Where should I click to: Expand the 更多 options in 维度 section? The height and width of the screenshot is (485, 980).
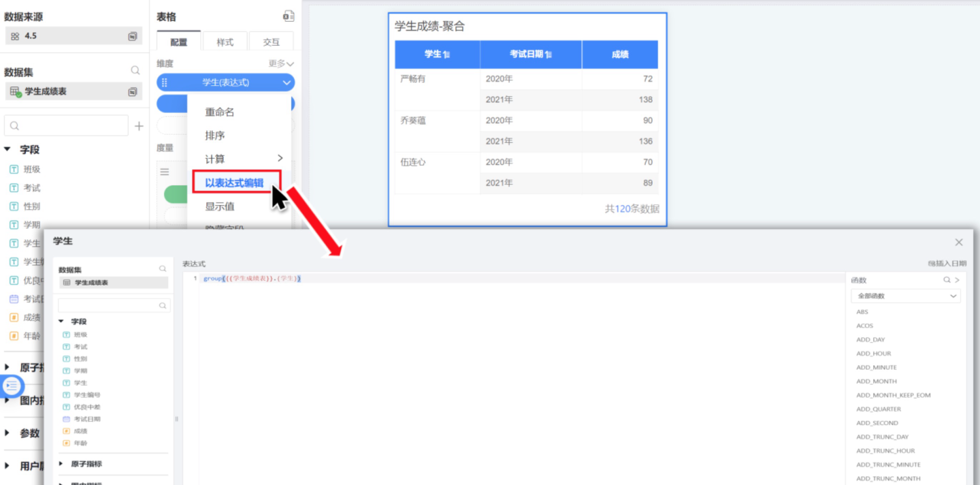pos(280,63)
